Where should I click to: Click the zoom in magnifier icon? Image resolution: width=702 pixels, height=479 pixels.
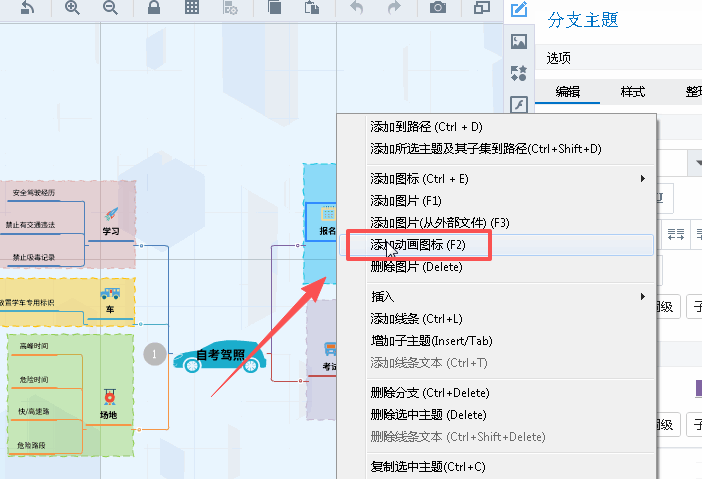(72, 8)
